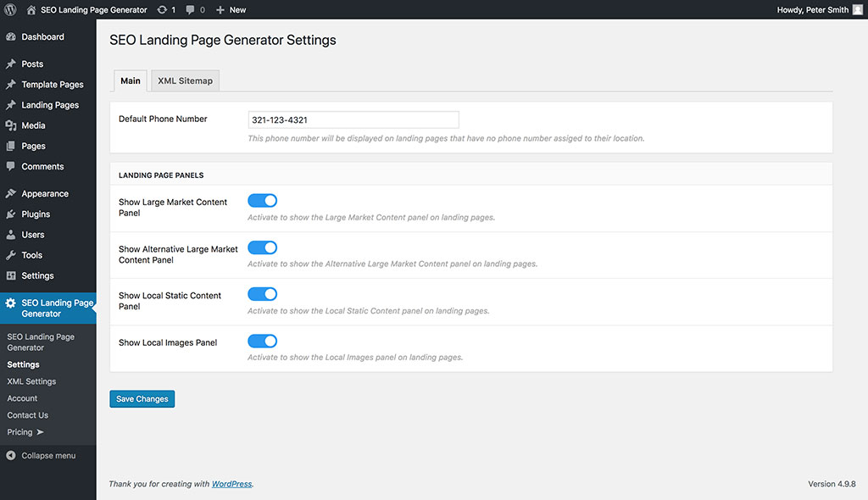Follow the WordPress footer link
The image size is (868, 500).
[x=231, y=484]
